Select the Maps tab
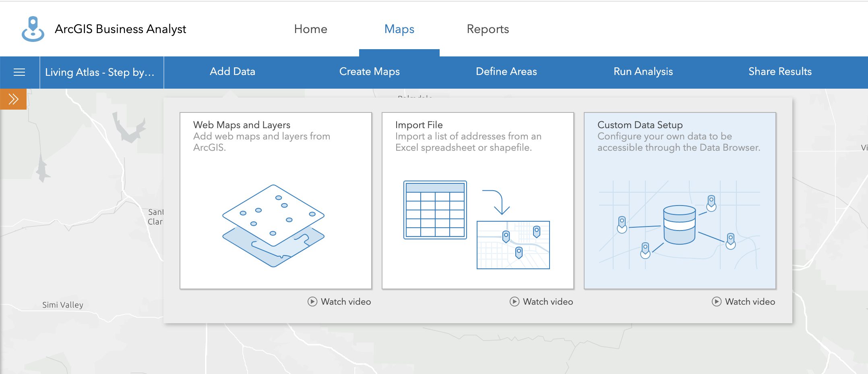868x374 pixels. [x=399, y=29]
